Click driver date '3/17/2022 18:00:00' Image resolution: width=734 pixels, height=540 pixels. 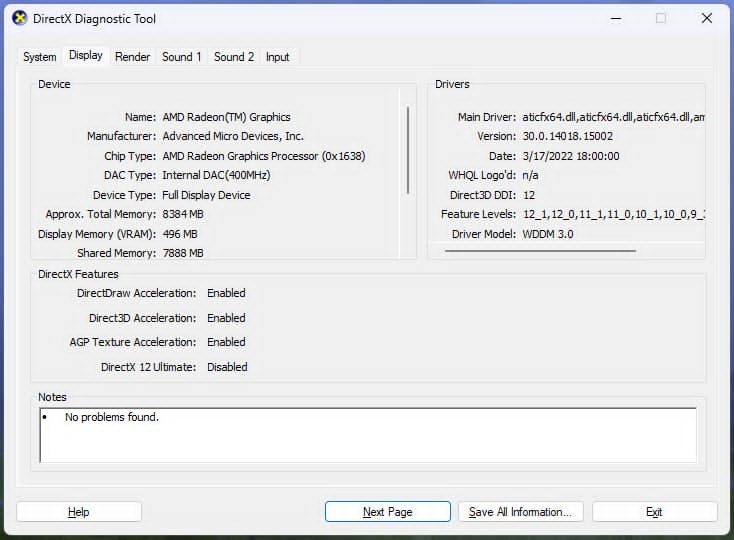[571, 156]
